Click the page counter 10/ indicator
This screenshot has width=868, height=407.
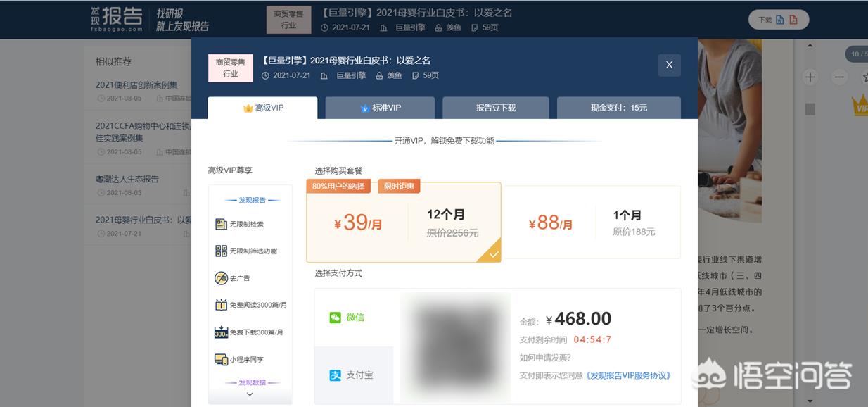pos(856,54)
